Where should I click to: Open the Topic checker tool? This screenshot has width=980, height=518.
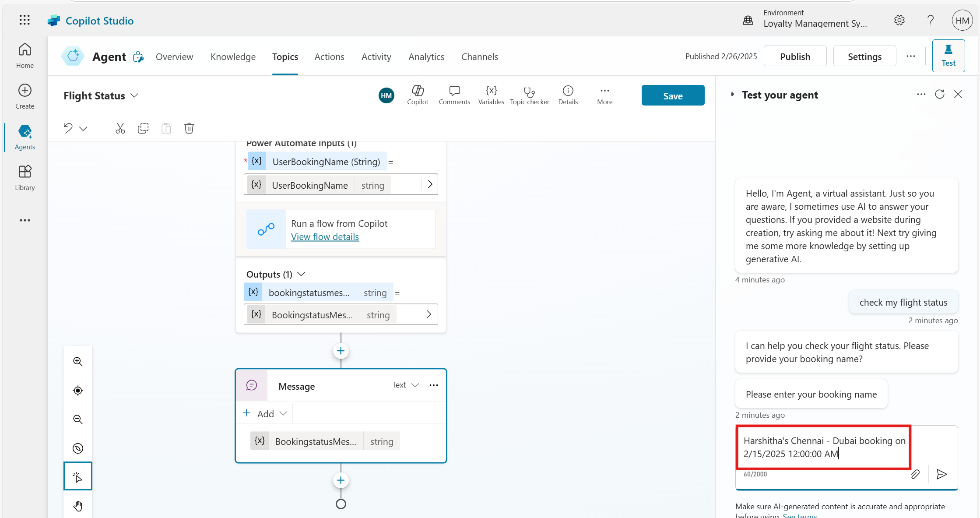click(x=529, y=95)
